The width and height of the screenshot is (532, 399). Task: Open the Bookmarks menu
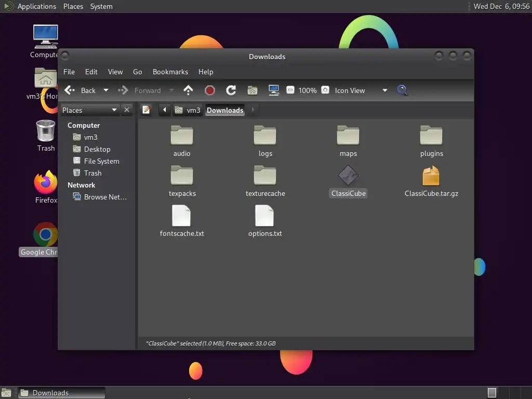(170, 72)
